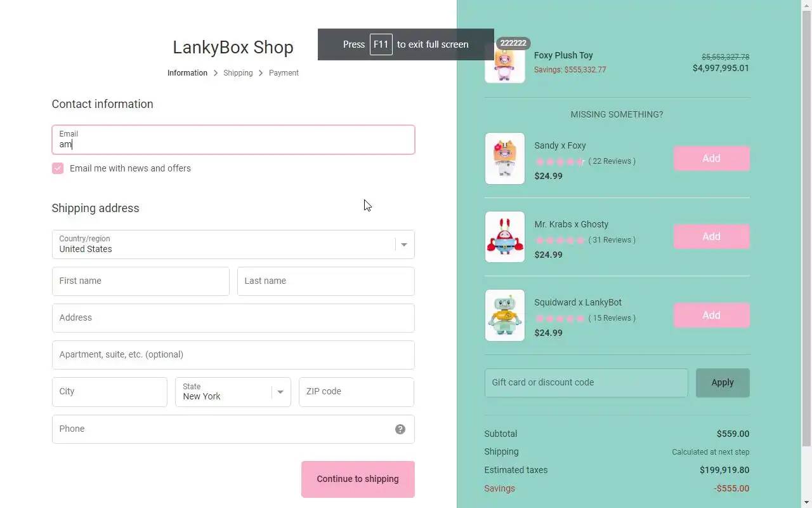This screenshot has height=508, width=812.
Task: Add Sandy x Foxy to the order
Action: point(711,159)
